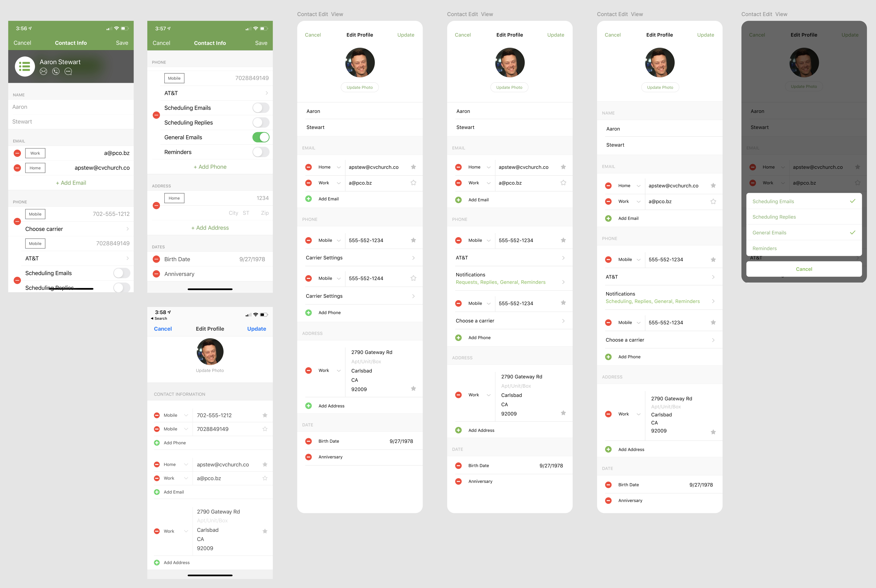This screenshot has height=588, width=876.
Task: Tap green plus Add Address in 3:58 screen
Action: (157, 563)
